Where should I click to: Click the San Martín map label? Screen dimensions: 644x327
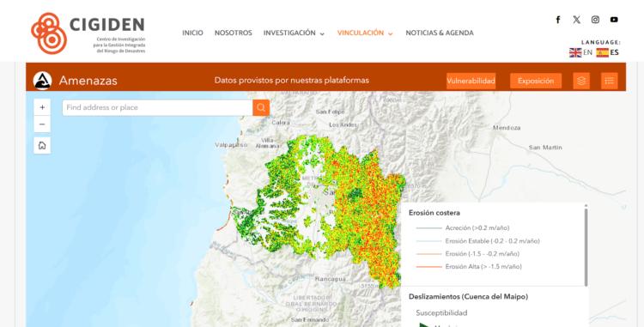coord(545,147)
